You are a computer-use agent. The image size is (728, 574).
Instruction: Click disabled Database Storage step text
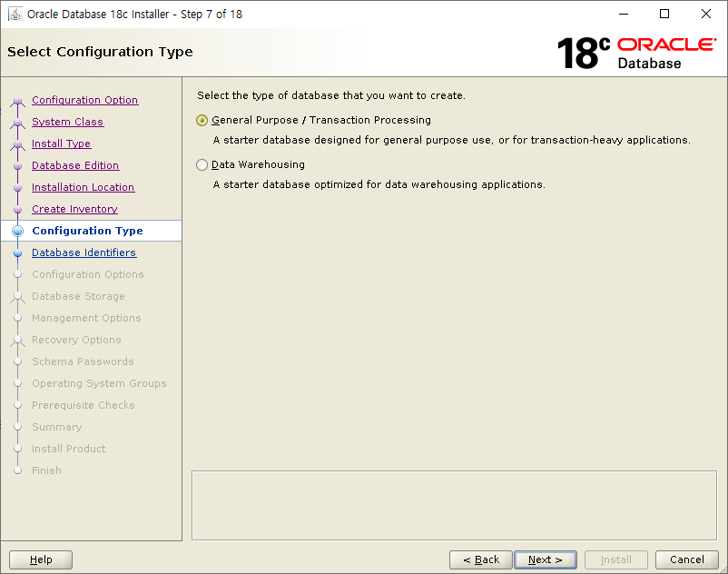tap(78, 296)
